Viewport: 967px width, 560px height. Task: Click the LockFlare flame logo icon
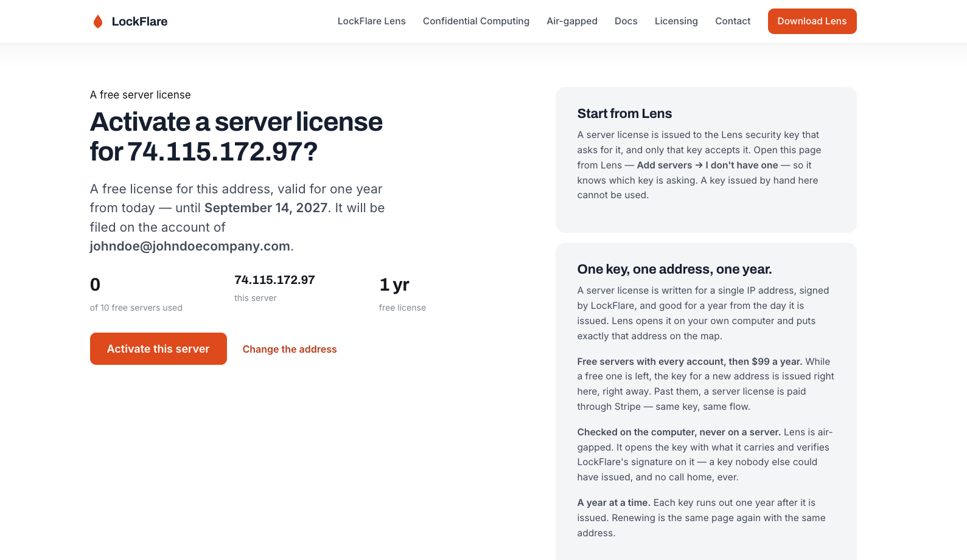98,21
